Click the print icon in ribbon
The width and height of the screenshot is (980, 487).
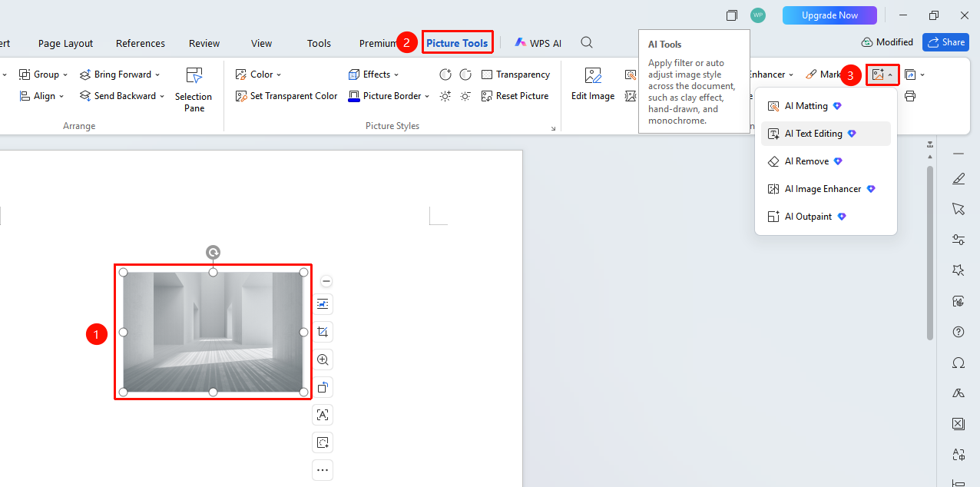pyautogui.click(x=910, y=96)
